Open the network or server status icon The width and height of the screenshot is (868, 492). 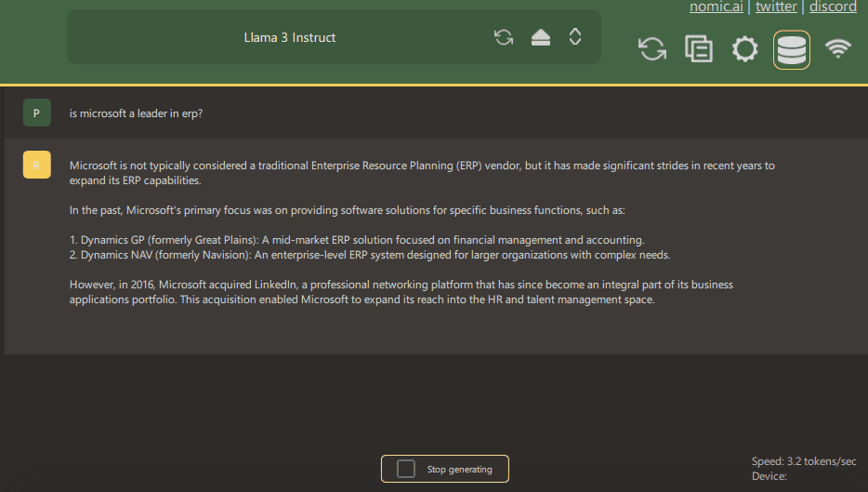[x=838, y=48]
